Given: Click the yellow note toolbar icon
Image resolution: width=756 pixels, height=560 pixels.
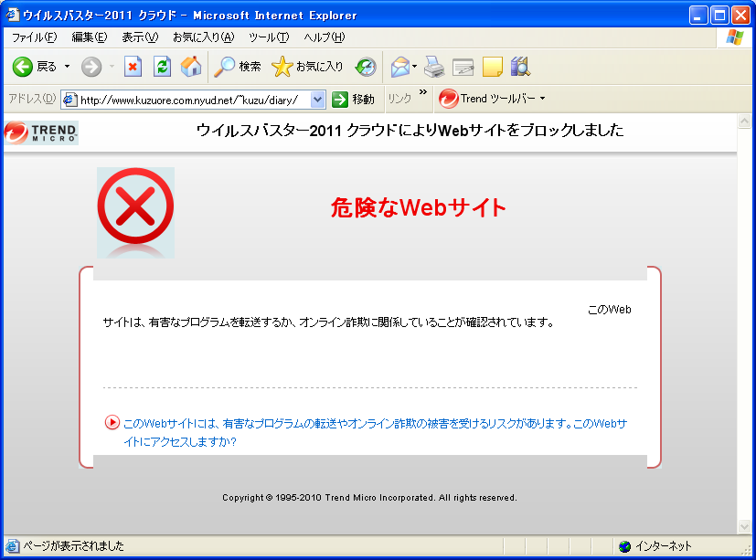Looking at the screenshot, I should [492, 67].
